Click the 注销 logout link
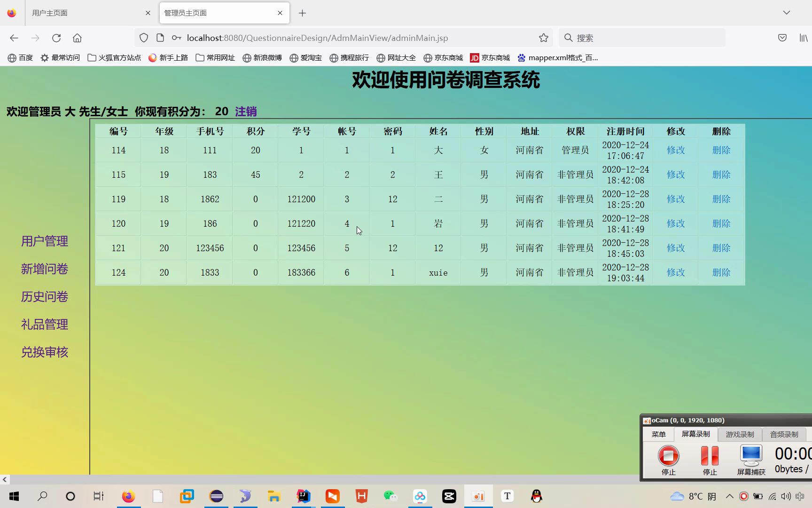Viewport: 812px width, 508px height. pos(245,111)
